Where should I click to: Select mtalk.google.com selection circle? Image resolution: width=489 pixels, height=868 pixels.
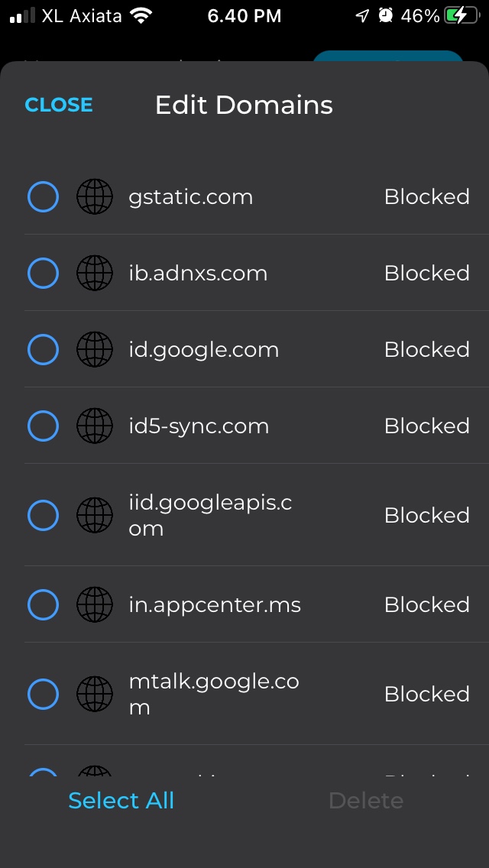[x=43, y=695]
